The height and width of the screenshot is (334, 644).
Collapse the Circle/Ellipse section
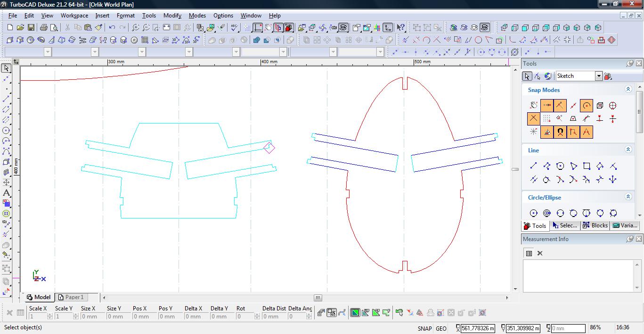pos(628,197)
